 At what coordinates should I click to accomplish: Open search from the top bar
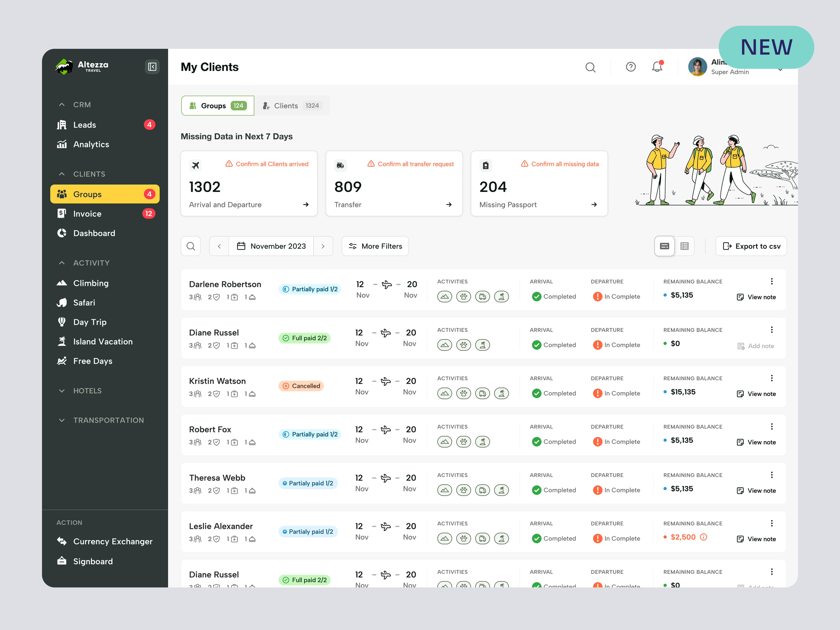tap(590, 67)
